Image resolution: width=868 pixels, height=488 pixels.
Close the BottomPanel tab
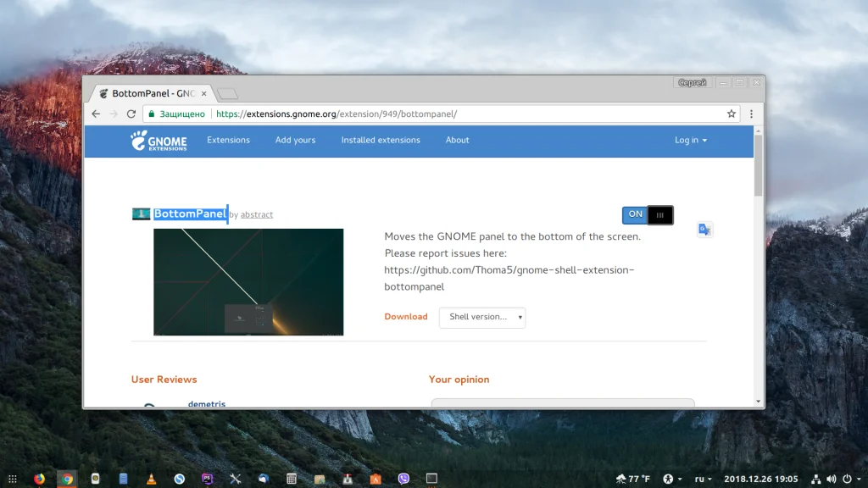[x=203, y=93]
